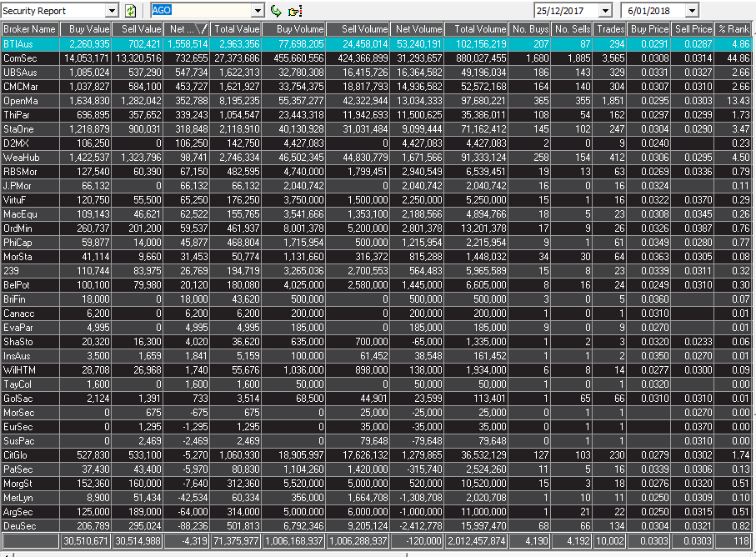Select the ArgSec broker row

coord(377,512)
